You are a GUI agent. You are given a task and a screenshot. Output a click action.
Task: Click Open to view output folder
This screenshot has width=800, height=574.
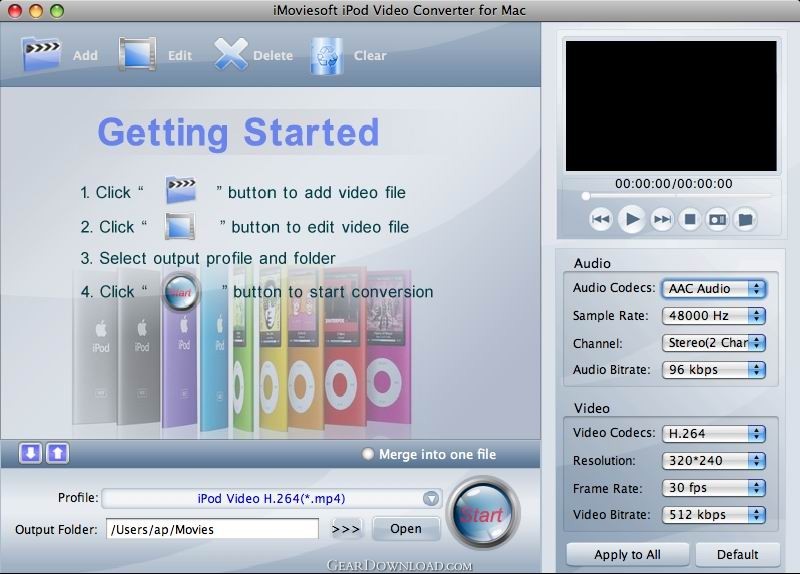coord(406,529)
